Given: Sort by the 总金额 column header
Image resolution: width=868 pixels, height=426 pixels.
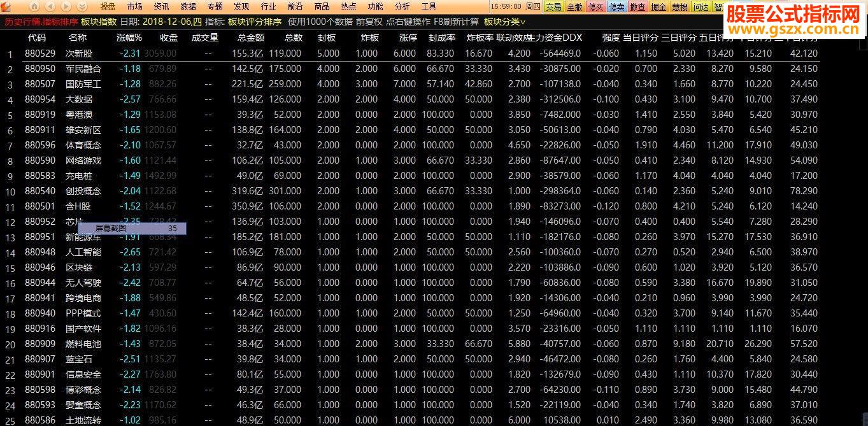Looking at the screenshot, I should pos(251,38).
